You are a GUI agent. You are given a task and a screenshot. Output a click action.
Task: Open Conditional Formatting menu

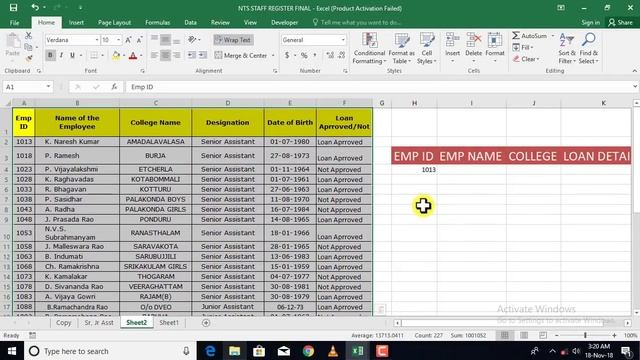tap(369, 48)
